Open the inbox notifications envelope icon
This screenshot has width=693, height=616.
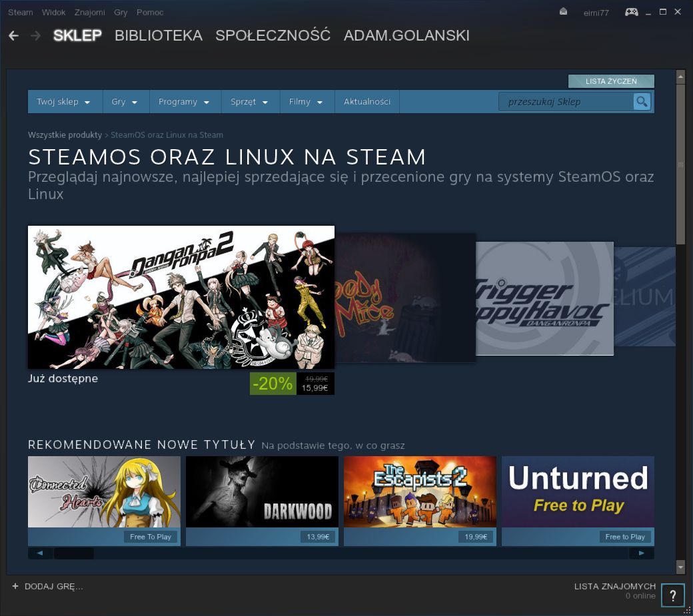coord(563,12)
